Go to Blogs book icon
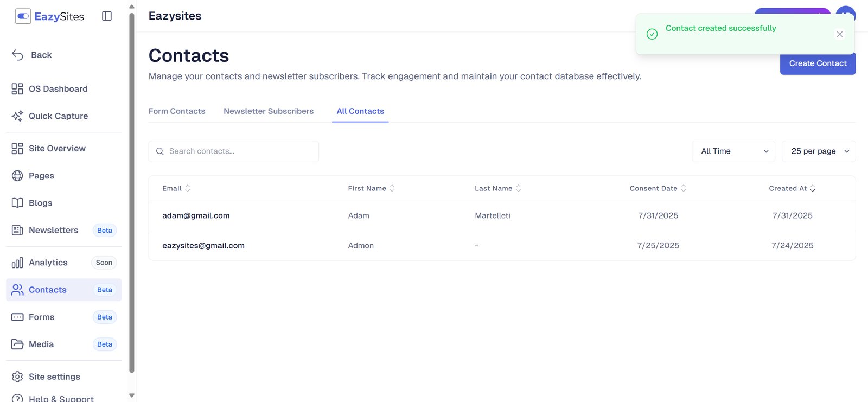This screenshot has height=402, width=868. click(x=17, y=203)
